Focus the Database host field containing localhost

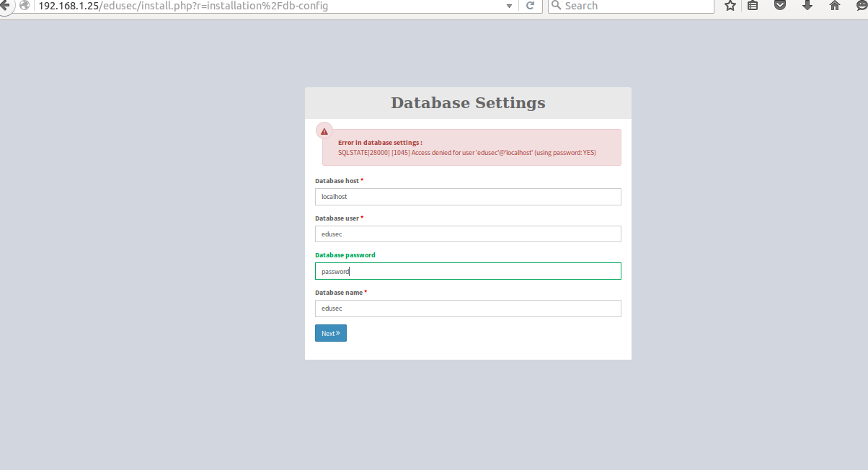(468, 197)
